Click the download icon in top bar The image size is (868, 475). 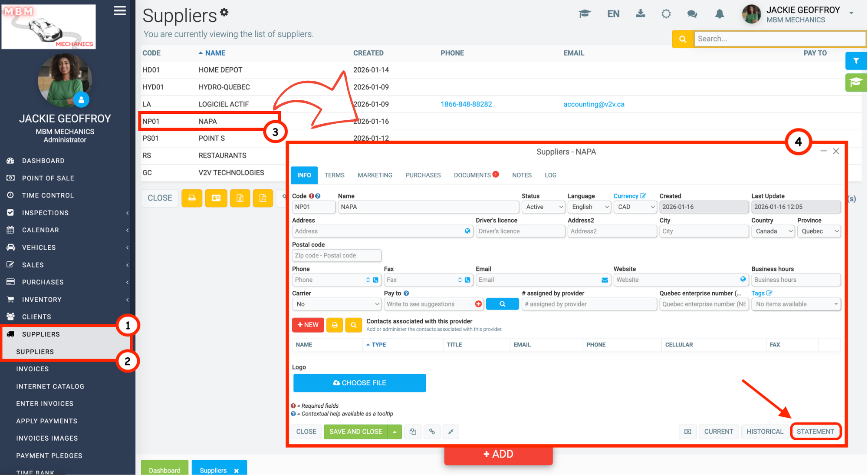point(640,14)
